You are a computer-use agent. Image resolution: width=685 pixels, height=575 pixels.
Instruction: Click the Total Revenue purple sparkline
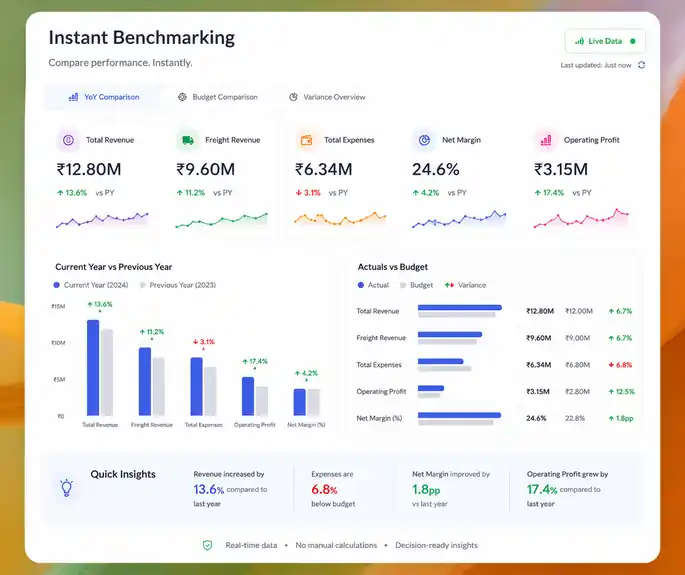point(102,219)
